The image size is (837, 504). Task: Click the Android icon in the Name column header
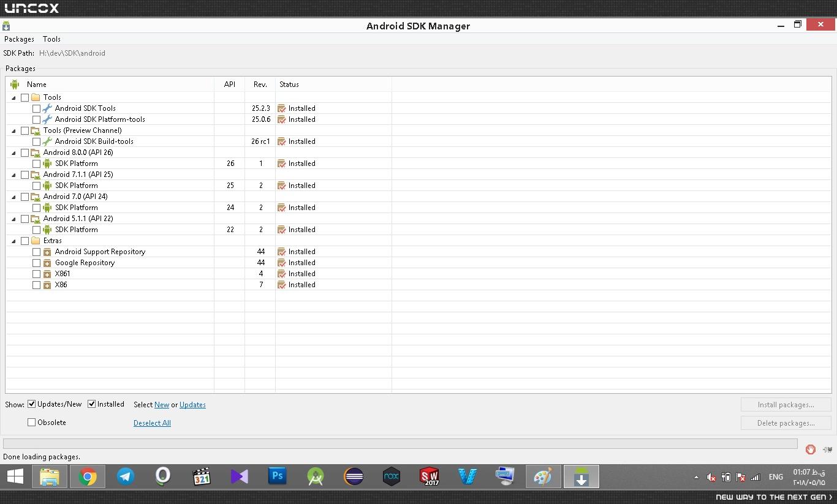[x=15, y=85]
